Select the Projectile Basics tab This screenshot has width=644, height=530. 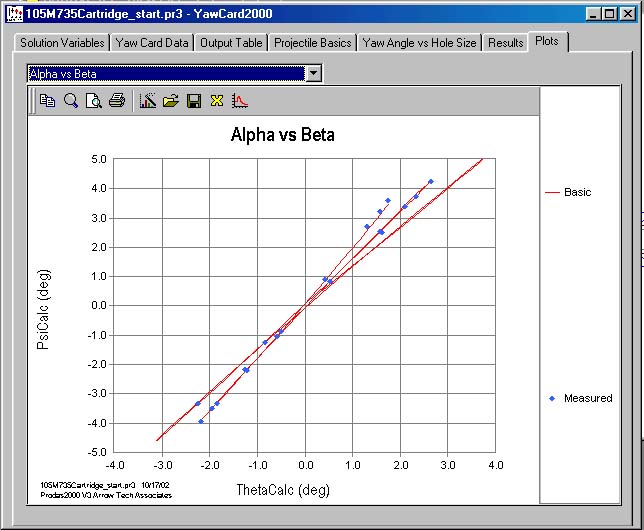[313, 43]
